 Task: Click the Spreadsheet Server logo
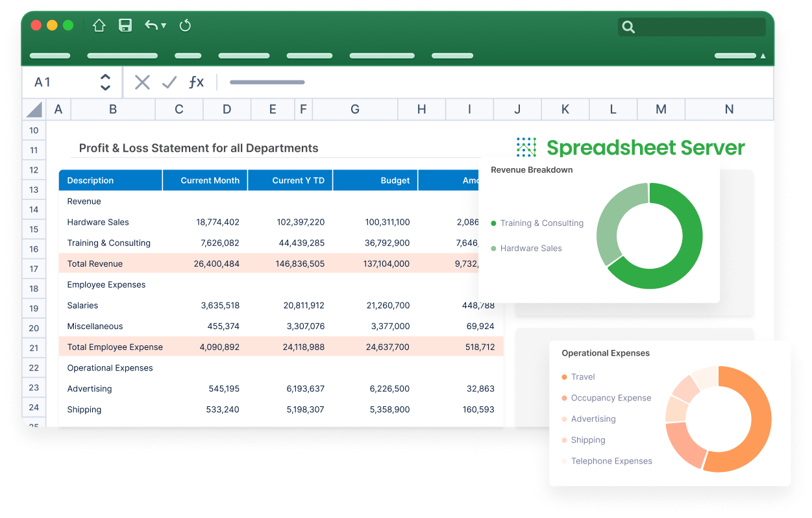click(630, 147)
